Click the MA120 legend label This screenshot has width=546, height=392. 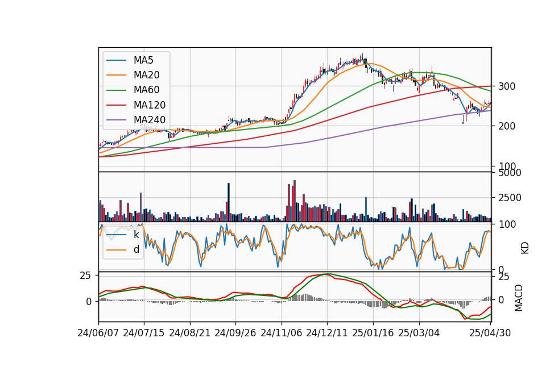[150, 105]
